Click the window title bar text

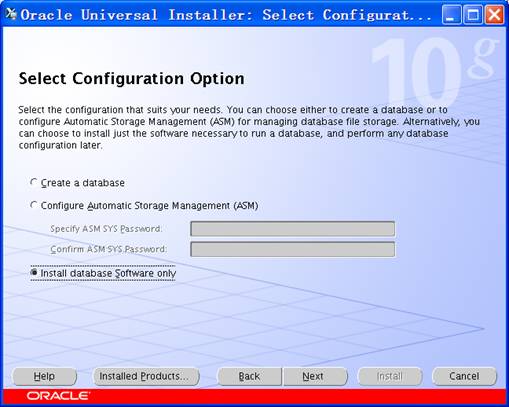point(226,15)
